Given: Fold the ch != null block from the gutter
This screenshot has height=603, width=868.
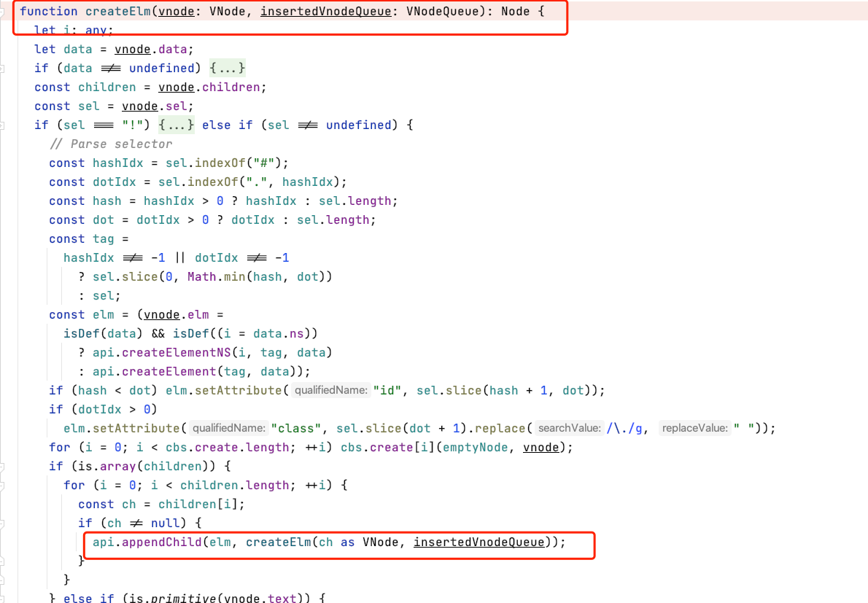Looking at the screenshot, I should 2,523.
